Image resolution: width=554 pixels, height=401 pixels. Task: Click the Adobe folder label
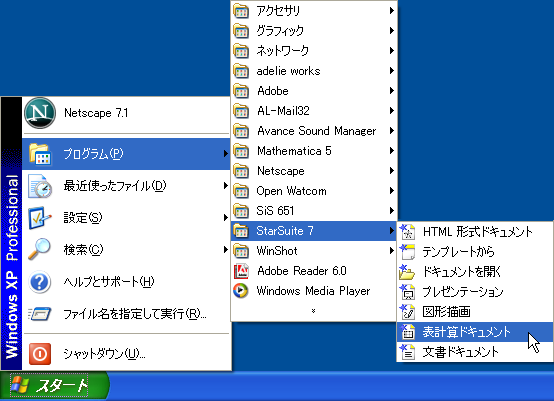[x=273, y=91]
